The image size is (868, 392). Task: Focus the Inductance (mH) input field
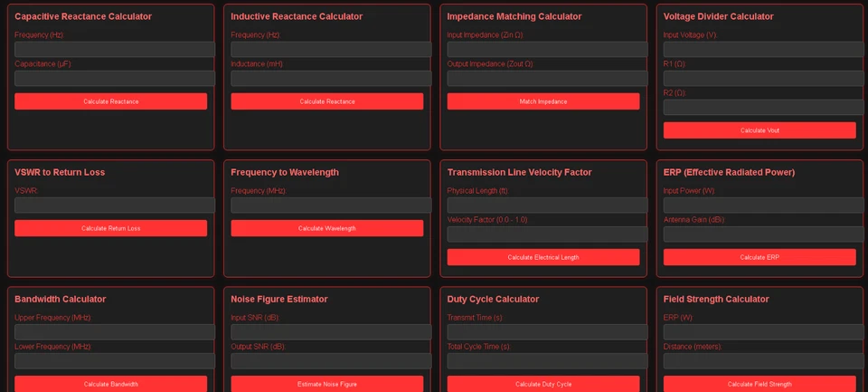click(331, 78)
